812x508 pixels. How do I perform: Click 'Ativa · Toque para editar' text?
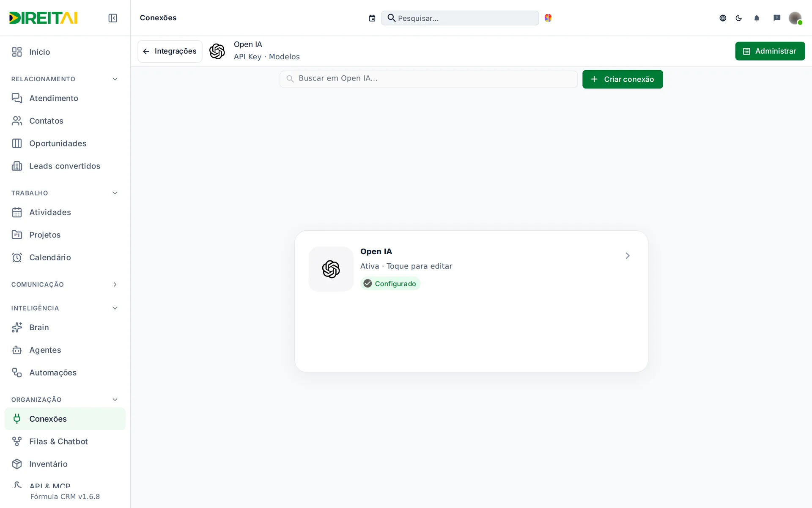(x=406, y=266)
